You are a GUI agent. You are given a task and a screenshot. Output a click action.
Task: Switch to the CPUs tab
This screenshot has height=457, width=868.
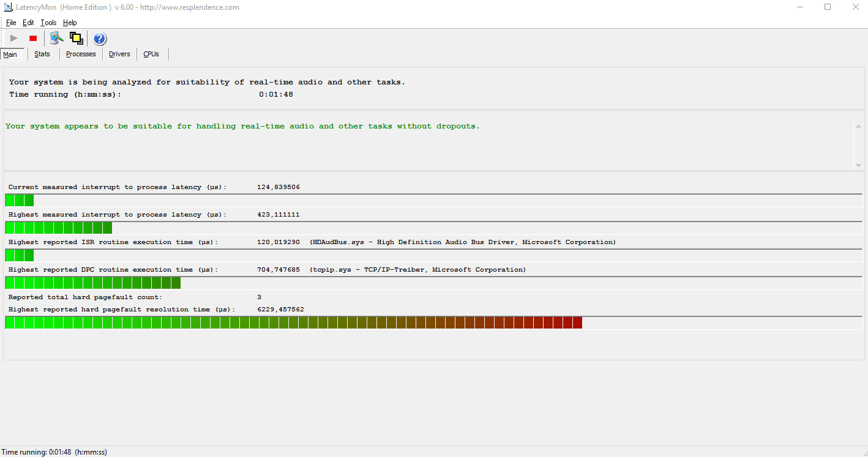coord(151,54)
